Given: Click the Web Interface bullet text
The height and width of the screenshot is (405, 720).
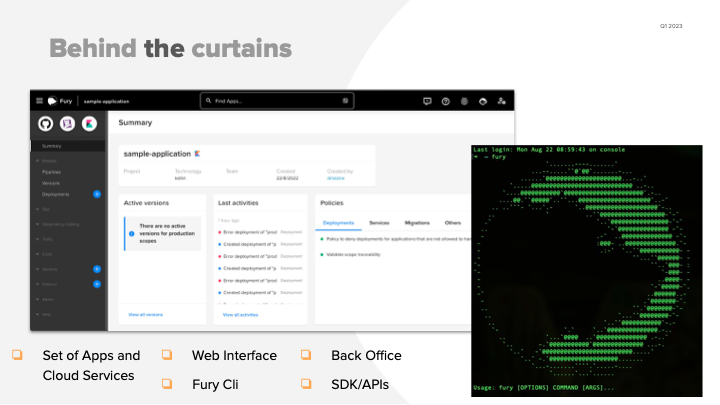Looking at the screenshot, I should (x=234, y=355).
